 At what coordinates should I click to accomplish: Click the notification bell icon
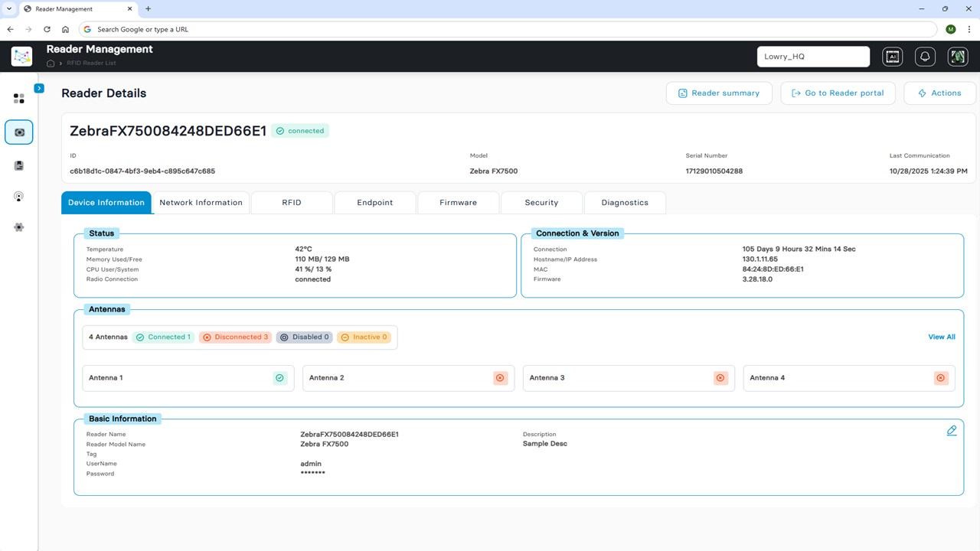click(x=925, y=57)
